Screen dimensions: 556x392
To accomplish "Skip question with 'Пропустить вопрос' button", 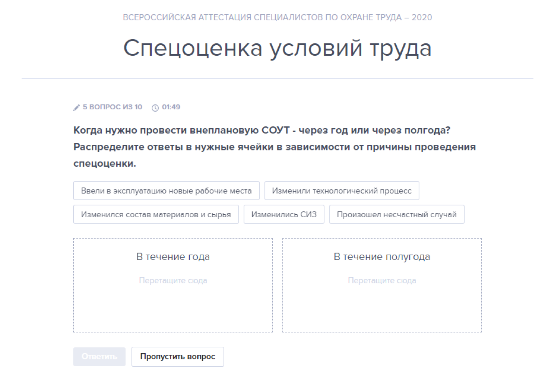I will coord(177,357).
